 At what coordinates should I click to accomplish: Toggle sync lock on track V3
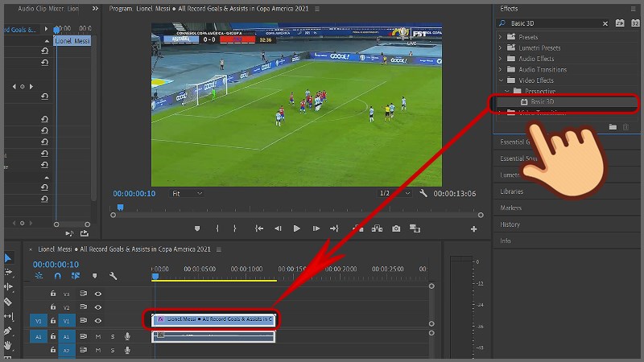pos(84,294)
